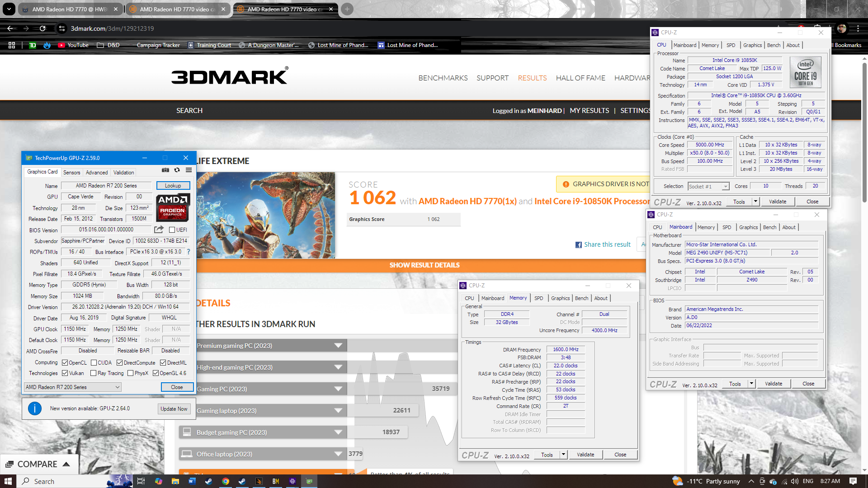The height and width of the screenshot is (488, 868).
Task: Click the Share this result link
Action: click(607, 244)
